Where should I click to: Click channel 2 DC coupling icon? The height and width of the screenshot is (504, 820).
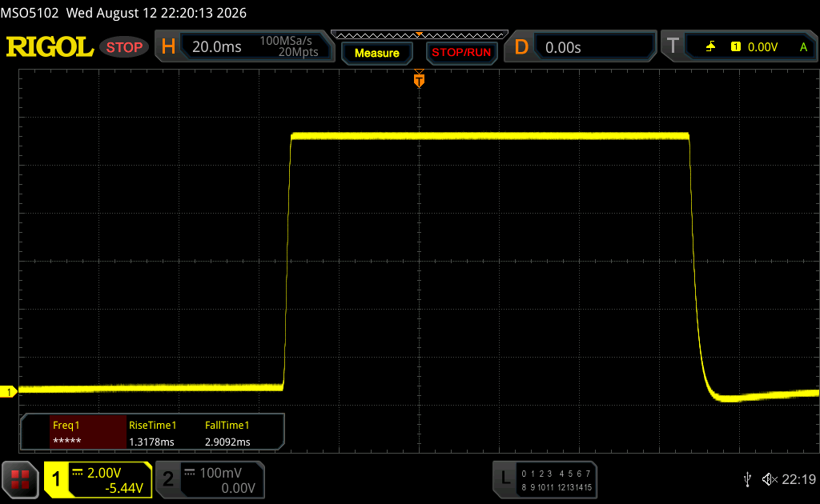click(x=189, y=473)
